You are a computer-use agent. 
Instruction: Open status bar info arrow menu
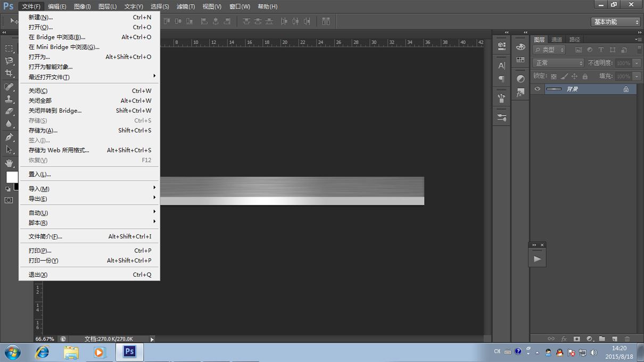pyautogui.click(x=152, y=339)
